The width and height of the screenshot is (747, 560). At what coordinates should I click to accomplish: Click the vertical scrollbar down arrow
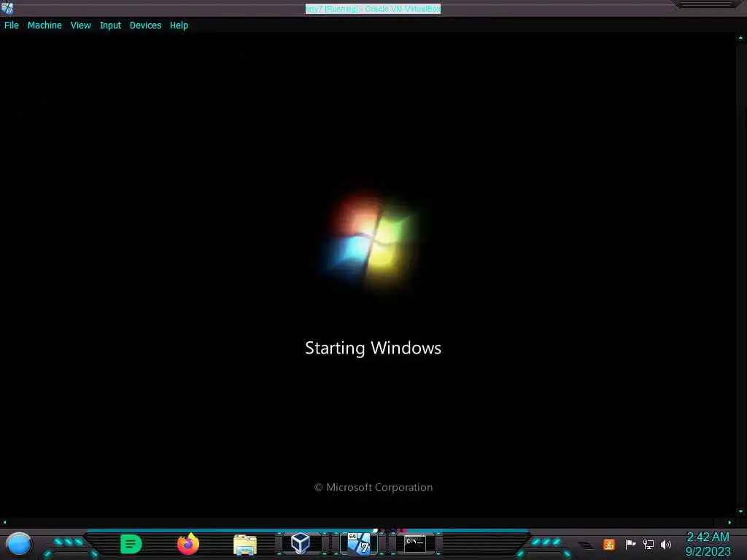click(741, 511)
